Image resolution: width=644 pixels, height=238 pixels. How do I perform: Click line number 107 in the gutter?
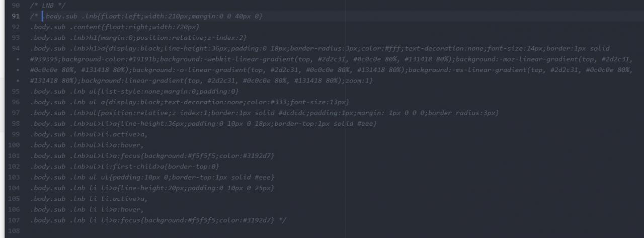point(15,220)
